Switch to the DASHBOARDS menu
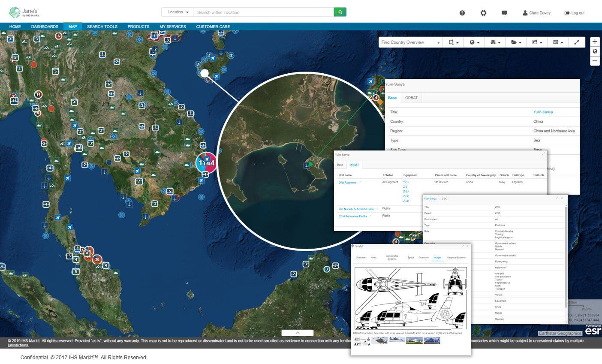Screen dimensions: 602x364 (45, 27)
